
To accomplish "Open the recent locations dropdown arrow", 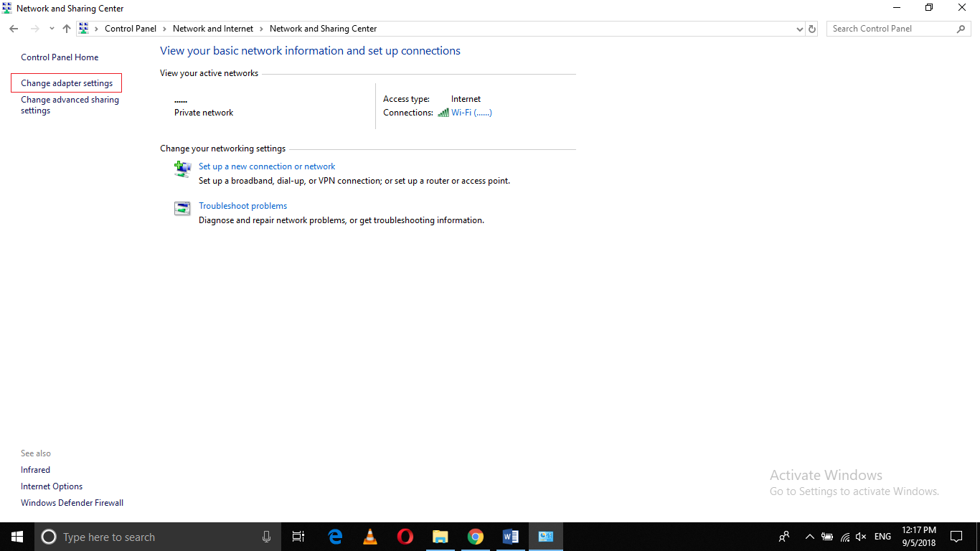I will (x=52, y=29).
